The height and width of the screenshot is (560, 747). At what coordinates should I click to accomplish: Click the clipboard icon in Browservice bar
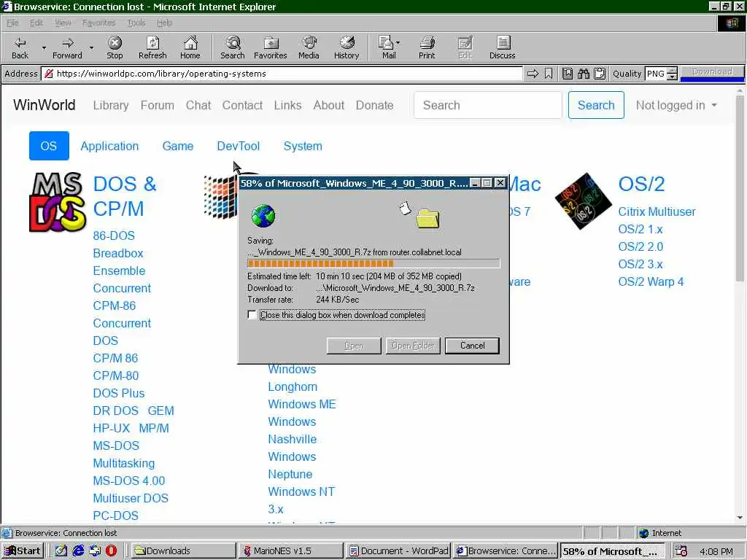[600, 74]
